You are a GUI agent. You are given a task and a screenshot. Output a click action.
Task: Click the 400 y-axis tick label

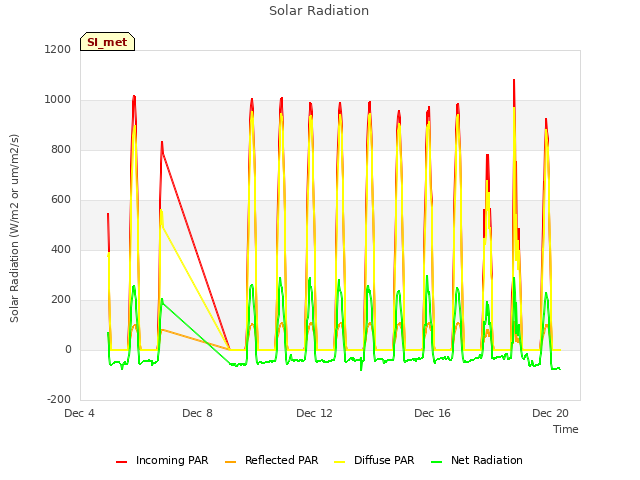click(x=61, y=249)
